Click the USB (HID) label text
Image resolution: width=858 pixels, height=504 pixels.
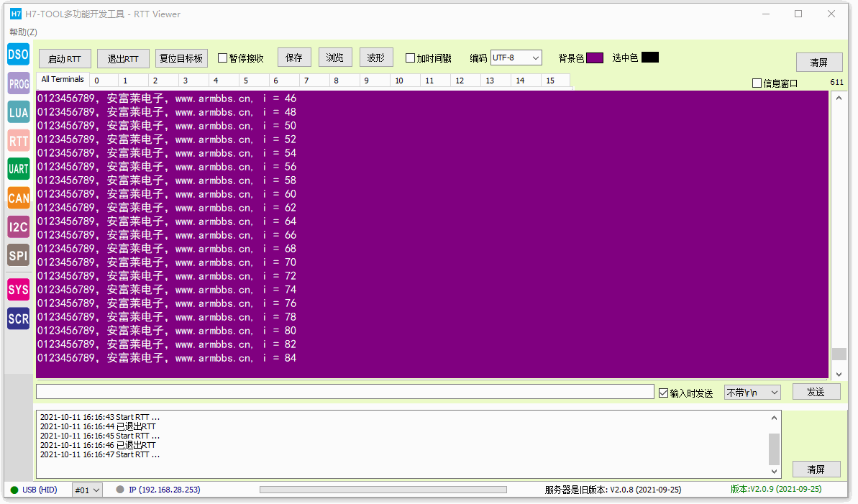pos(40,490)
